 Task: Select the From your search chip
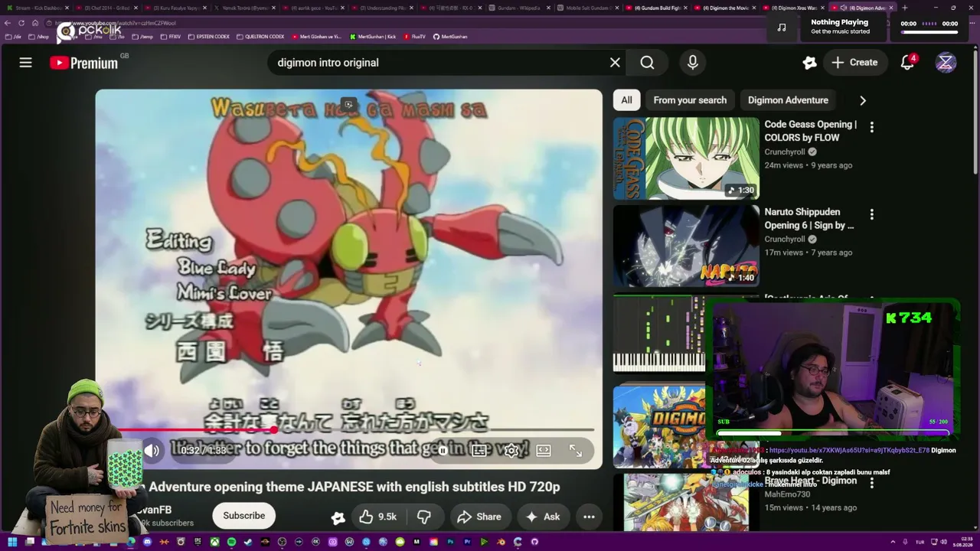[x=690, y=100]
